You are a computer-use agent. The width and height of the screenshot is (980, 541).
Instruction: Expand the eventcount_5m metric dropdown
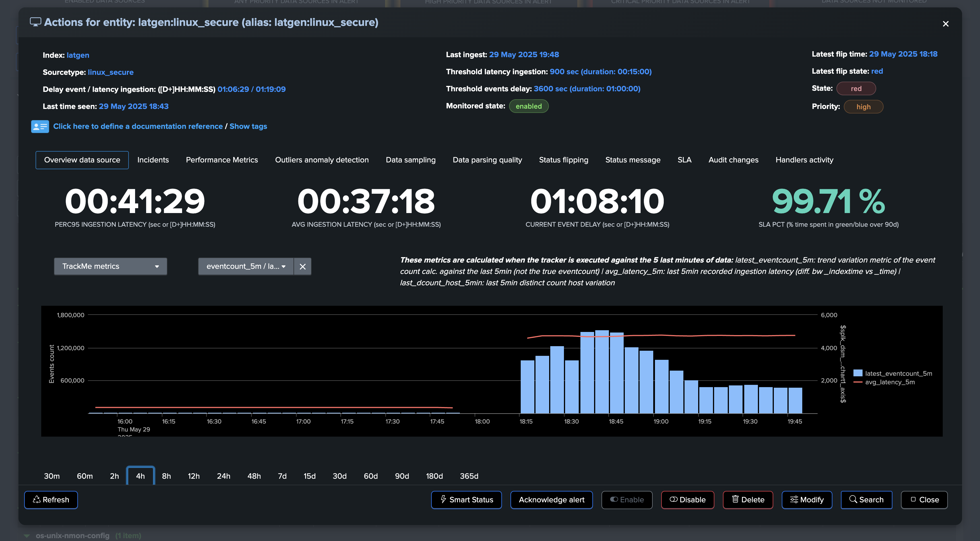246,266
